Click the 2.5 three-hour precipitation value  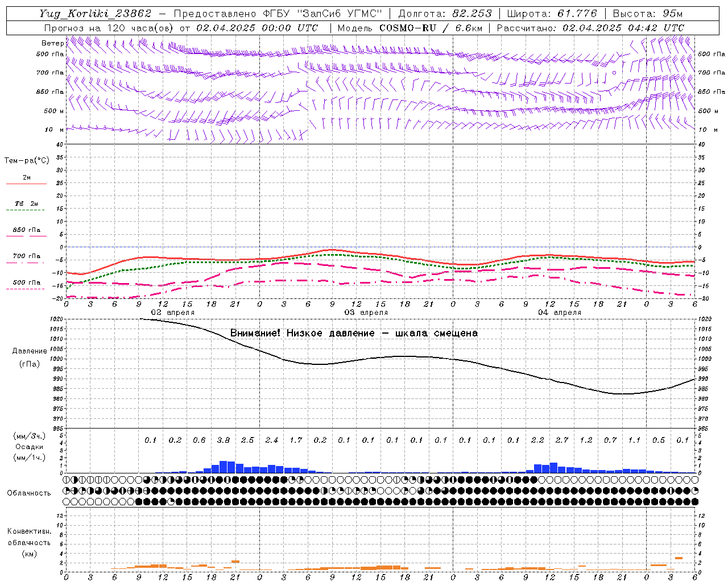click(247, 440)
